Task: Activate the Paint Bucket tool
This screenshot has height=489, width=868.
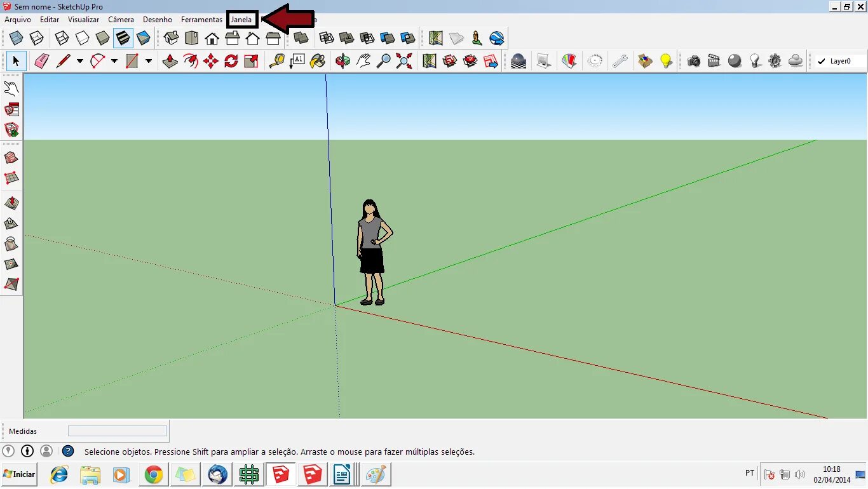Action: click(317, 61)
